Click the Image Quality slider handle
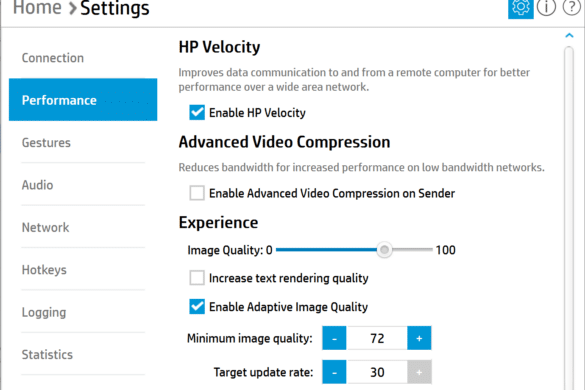This screenshot has width=585, height=390. [x=384, y=249]
